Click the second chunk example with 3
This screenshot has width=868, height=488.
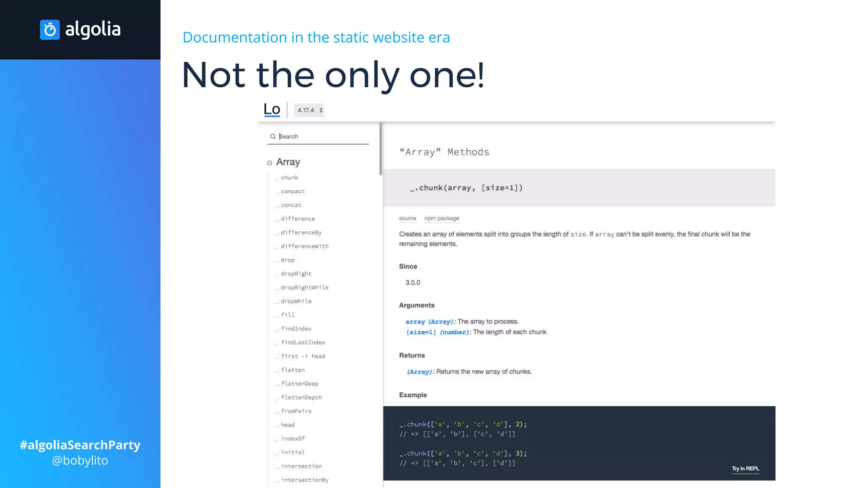[x=463, y=454]
